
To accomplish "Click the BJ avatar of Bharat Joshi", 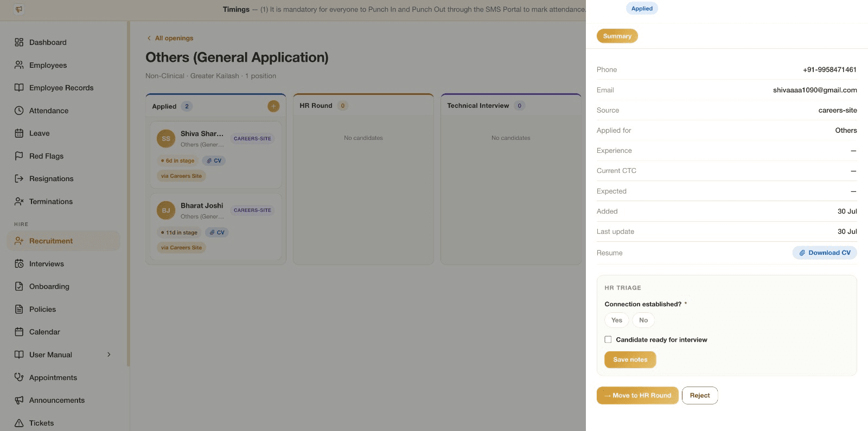I will (166, 210).
